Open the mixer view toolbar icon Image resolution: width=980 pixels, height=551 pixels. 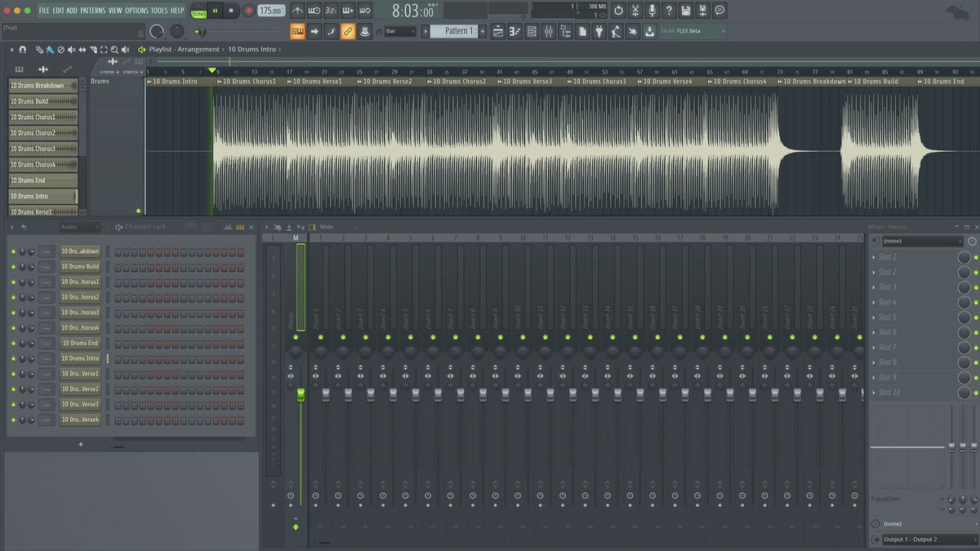(549, 31)
